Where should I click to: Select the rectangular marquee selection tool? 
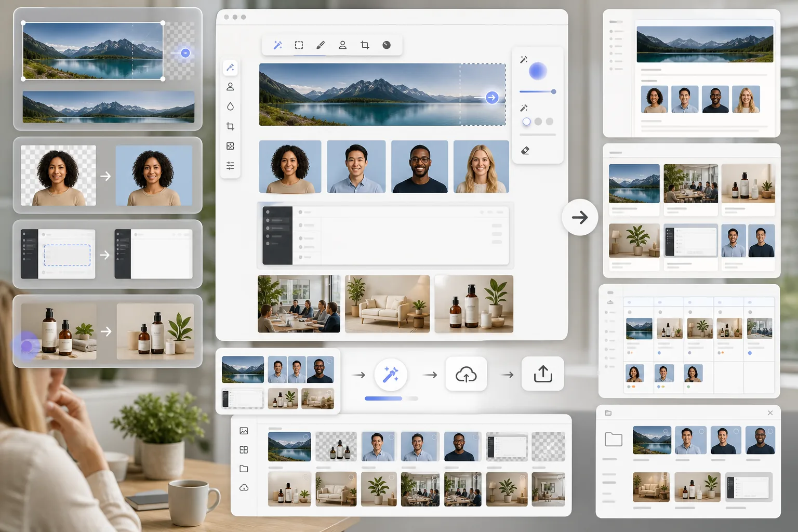tap(299, 45)
